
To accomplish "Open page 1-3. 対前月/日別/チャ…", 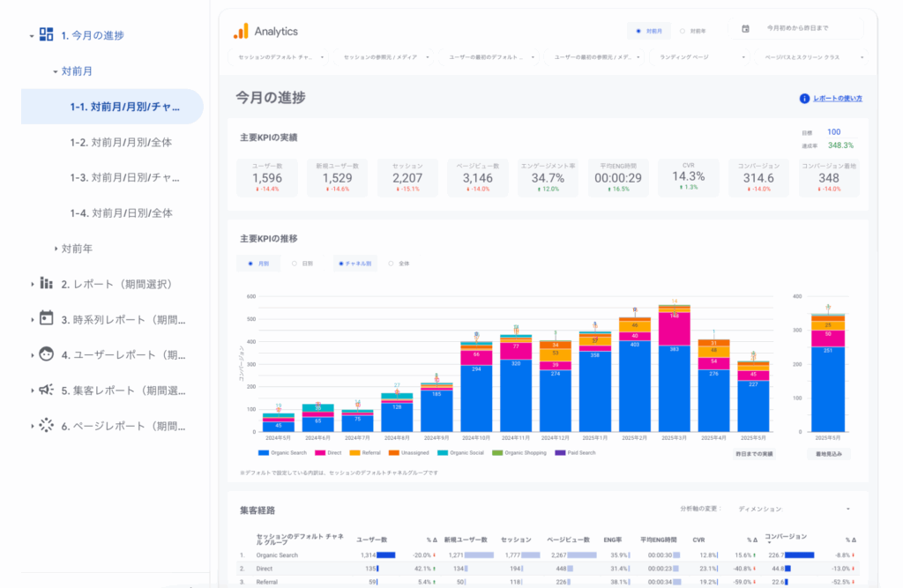I will (124, 177).
